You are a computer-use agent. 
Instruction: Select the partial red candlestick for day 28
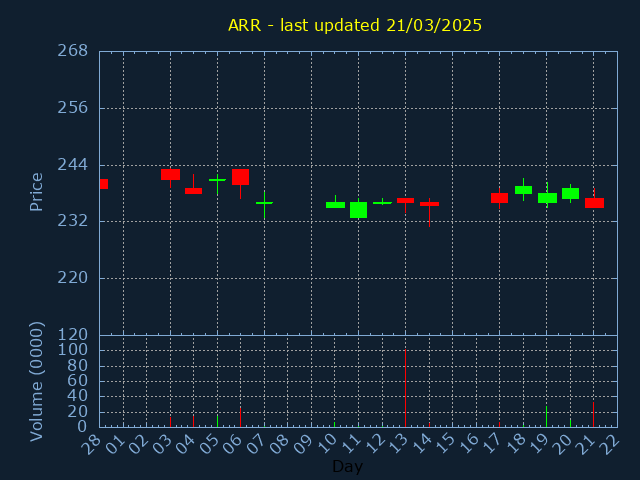coord(104,184)
